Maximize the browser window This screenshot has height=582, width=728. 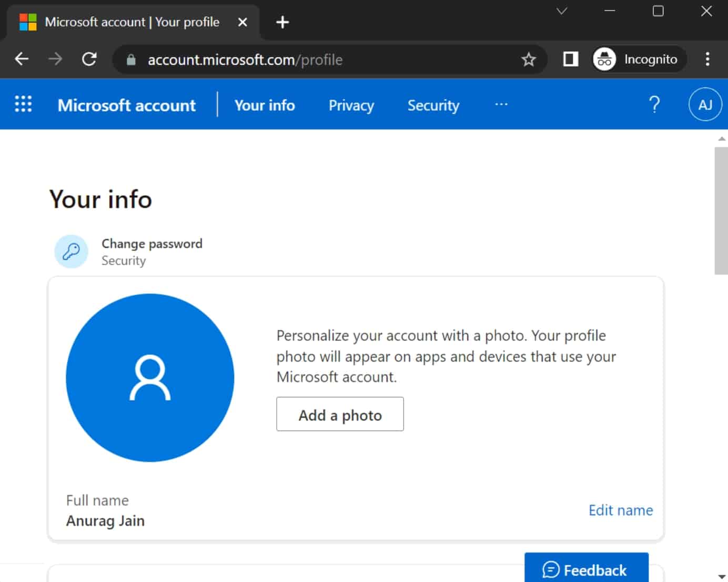point(658,11)
